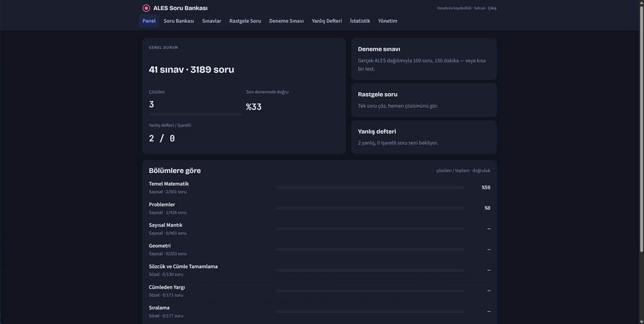Click the 'Hesabına kaydedildi' status text
The width and height of the screenshot is (644, 324).
click(x=454, y=8)
